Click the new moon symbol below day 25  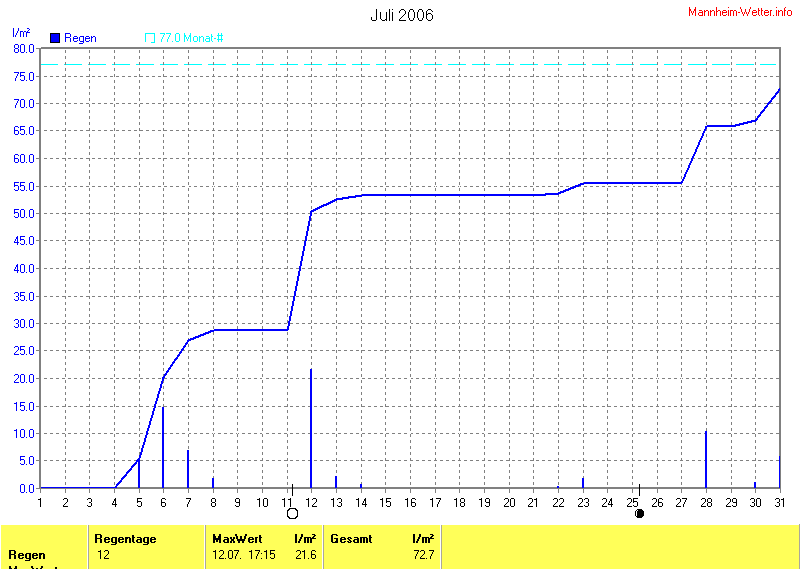(639, 514)
